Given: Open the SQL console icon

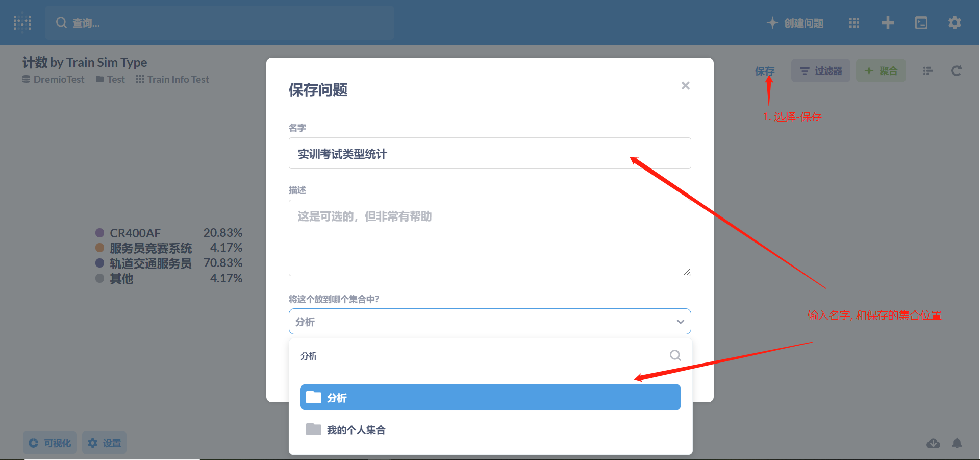Looking at the screenshot, I should point(921,23).
